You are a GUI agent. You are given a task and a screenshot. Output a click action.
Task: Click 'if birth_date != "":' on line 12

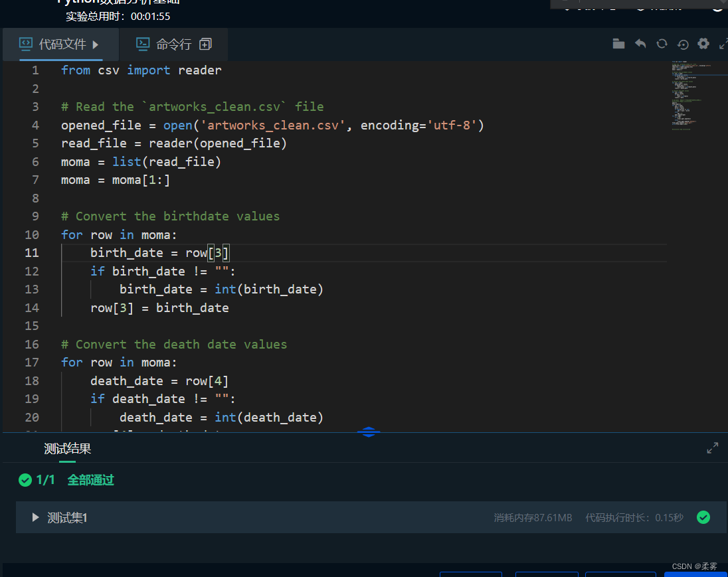(163, 271)
